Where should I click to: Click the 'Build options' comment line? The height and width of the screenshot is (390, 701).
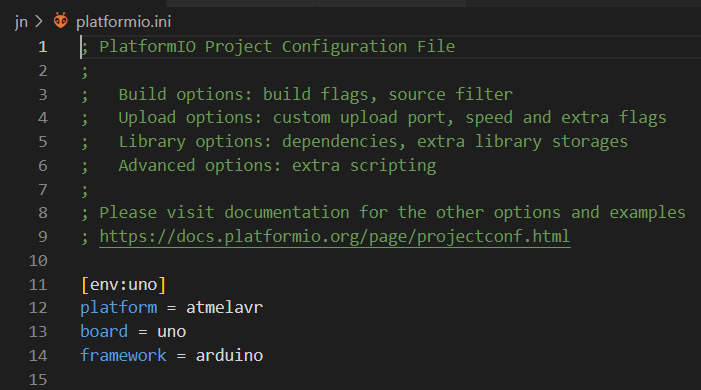pyautogui.click(x=297, y=94)
